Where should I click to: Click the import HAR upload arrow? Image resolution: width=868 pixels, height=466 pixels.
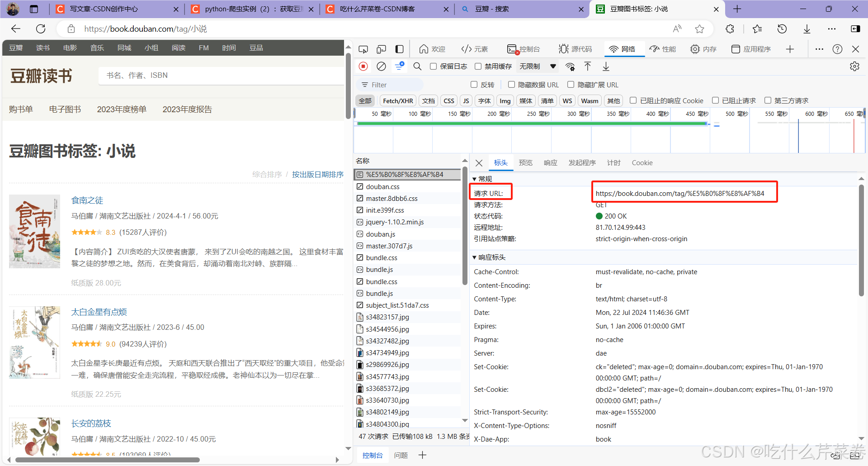[588, 67]
